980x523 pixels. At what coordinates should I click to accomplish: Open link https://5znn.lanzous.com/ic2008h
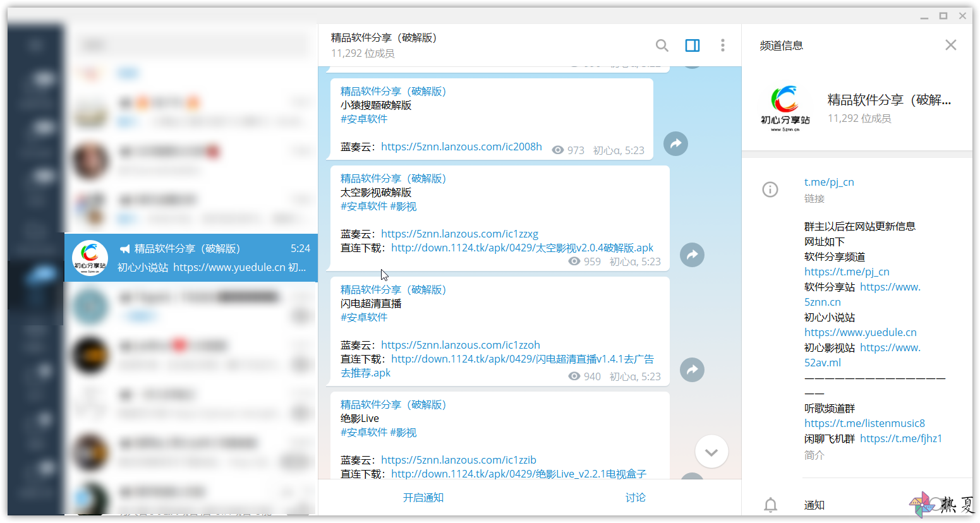[x=461, y=147]
